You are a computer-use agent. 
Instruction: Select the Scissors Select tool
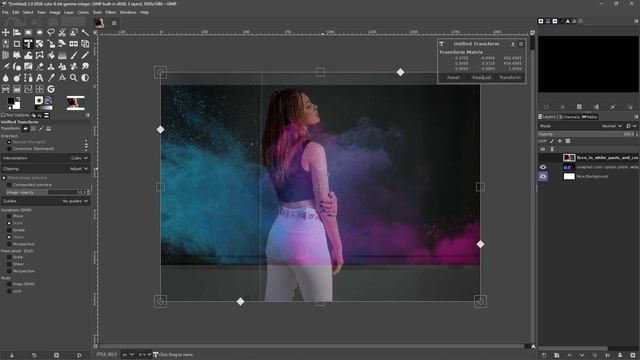tap(62, 32)
